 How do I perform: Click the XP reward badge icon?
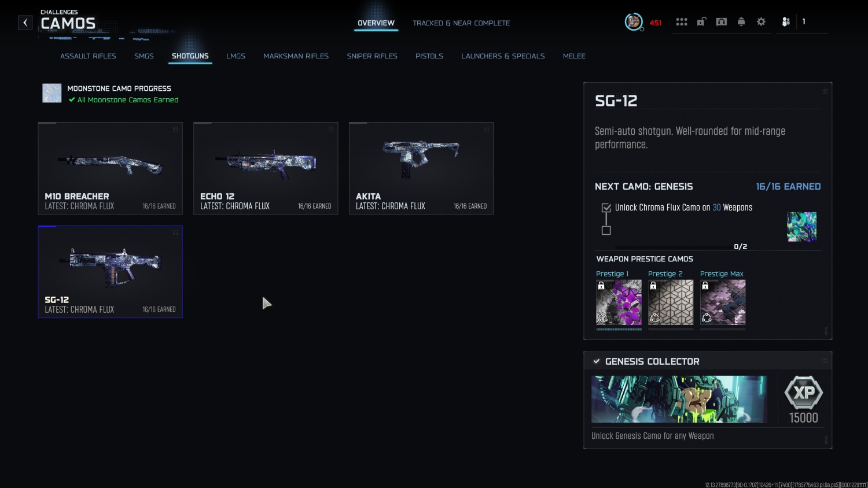pos(804,393)
